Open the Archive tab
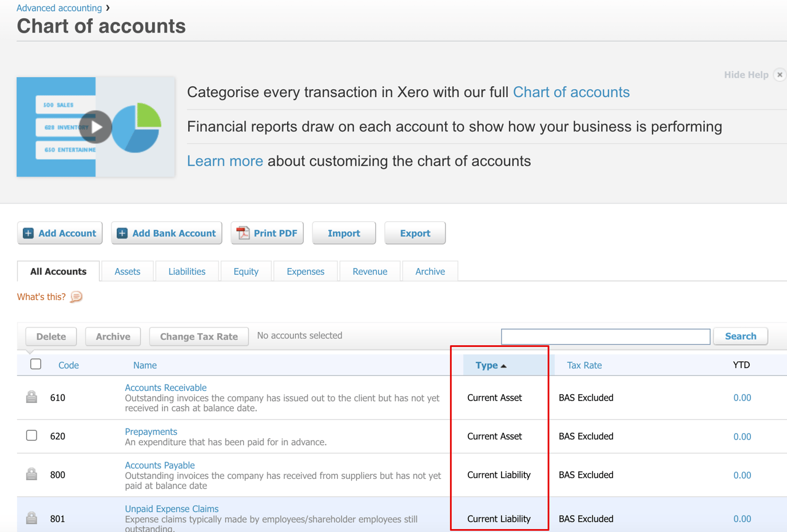The height and width of the screenshot is (532, 787). (430, 271)
